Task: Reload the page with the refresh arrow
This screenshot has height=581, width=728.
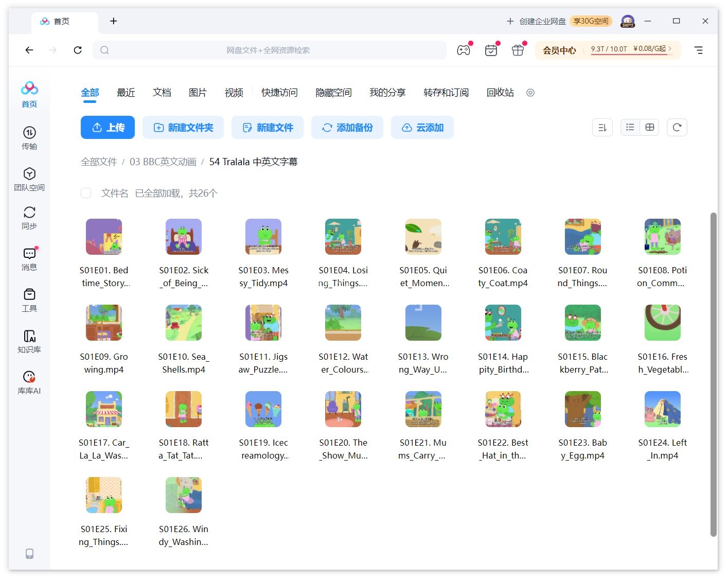Action: (x=78, y=50)
